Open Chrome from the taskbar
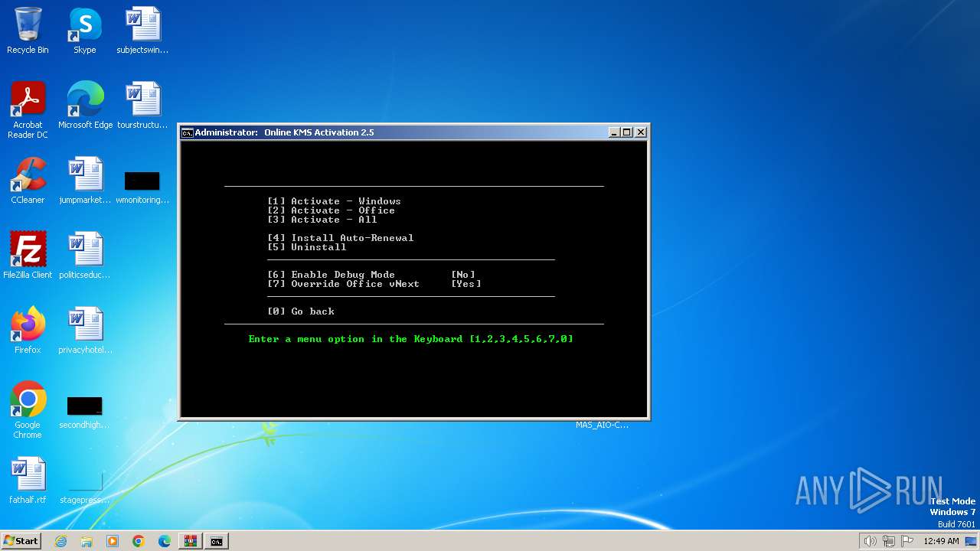 tap(139, 541)
